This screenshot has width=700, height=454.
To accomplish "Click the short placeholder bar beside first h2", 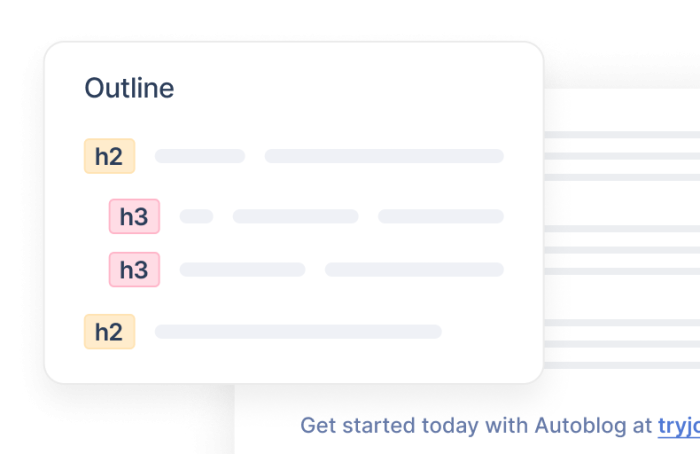I will [x=200, y=156].
